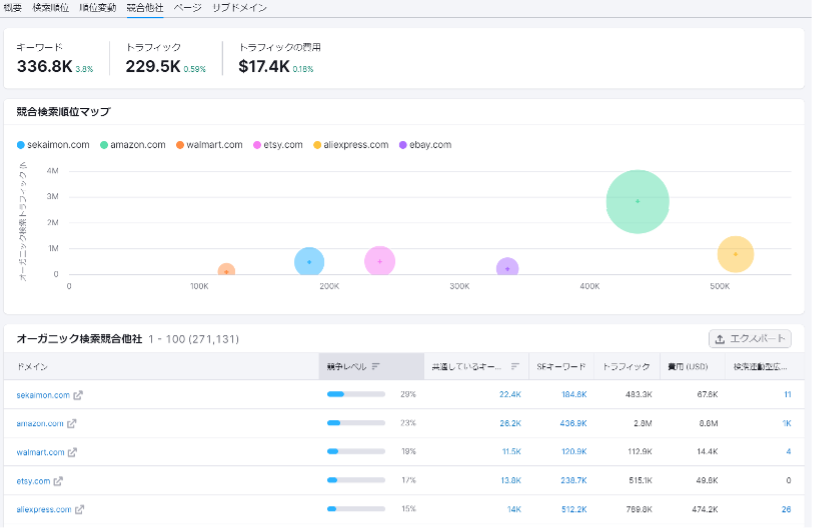
Task: Switch to the 順位変動 tab
Action: coord(98,7)
